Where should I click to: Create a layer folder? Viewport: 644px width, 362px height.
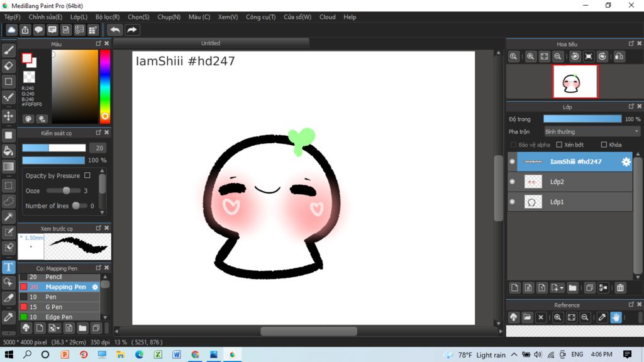572,288
